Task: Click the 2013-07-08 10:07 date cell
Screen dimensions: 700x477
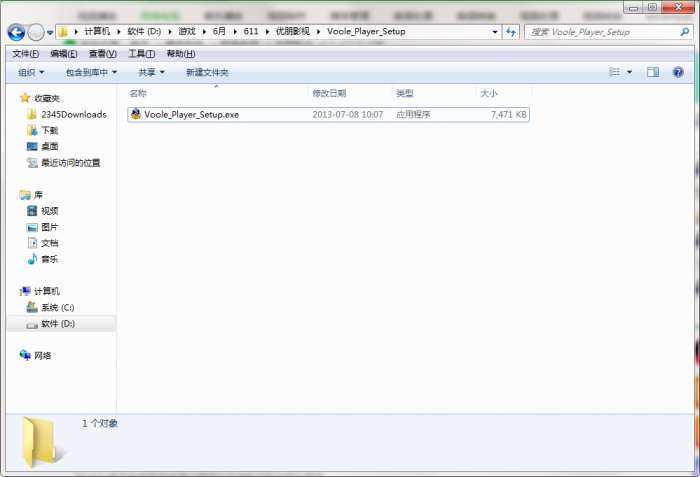Action: 348,115
